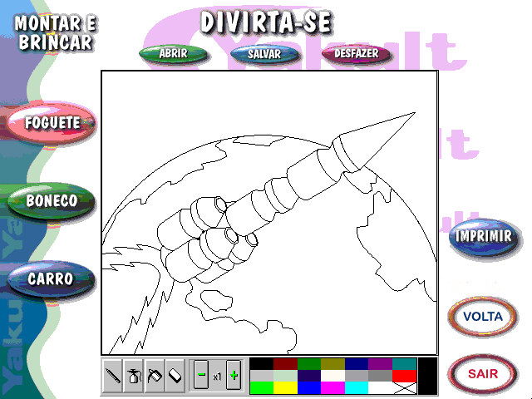Pick the bright red color swatch
Viewport: 532px width, 399px height.
click(405, 376)
